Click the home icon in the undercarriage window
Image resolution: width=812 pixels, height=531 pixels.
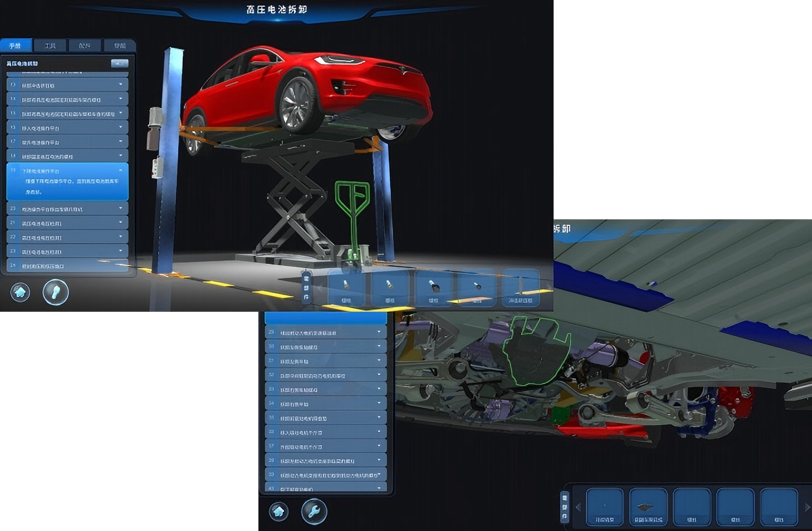[278, 511]
